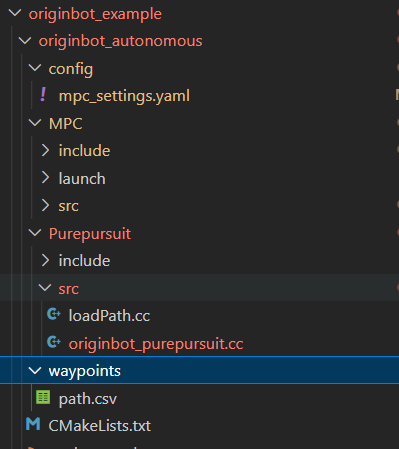Expand the launch folder
The image size is (399, 449).
(x=45, y=178)
